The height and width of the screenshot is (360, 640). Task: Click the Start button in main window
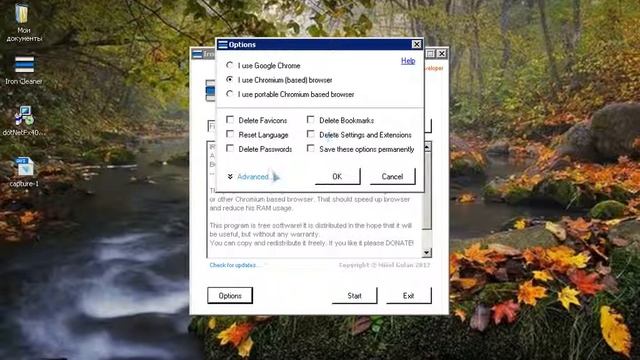[354, 296]
